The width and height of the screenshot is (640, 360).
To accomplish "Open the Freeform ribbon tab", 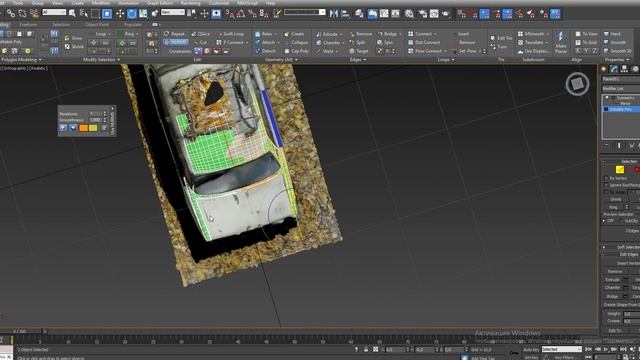I will coord(28,24).
